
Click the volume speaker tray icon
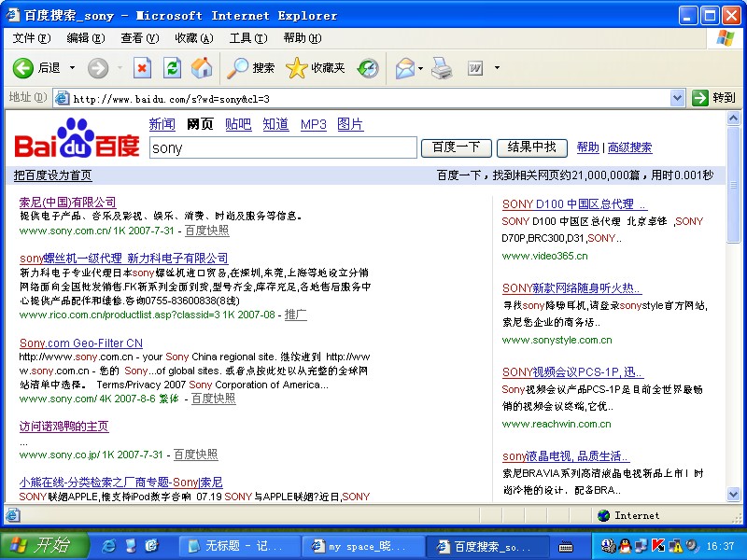(x=692, y=546)
